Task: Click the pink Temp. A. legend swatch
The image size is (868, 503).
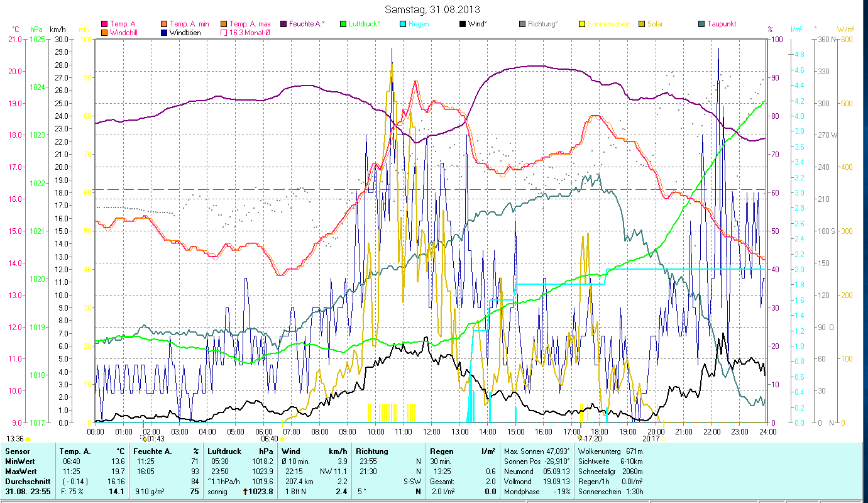Action: [104, 25]
